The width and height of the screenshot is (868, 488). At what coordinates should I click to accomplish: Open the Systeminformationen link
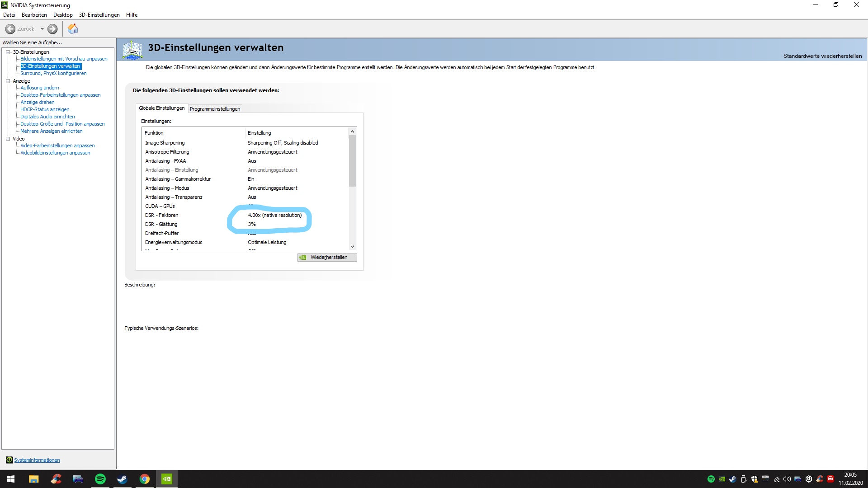click(x=37, y=460)
